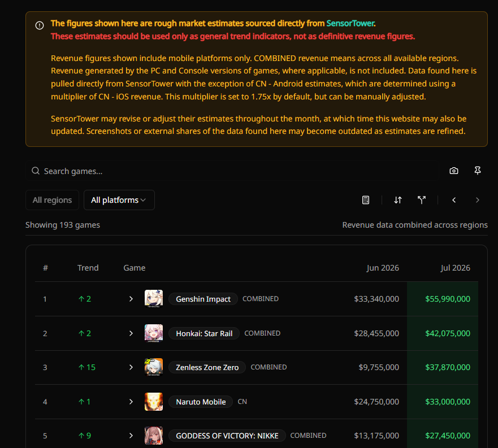Click the Trend column header

88,268
